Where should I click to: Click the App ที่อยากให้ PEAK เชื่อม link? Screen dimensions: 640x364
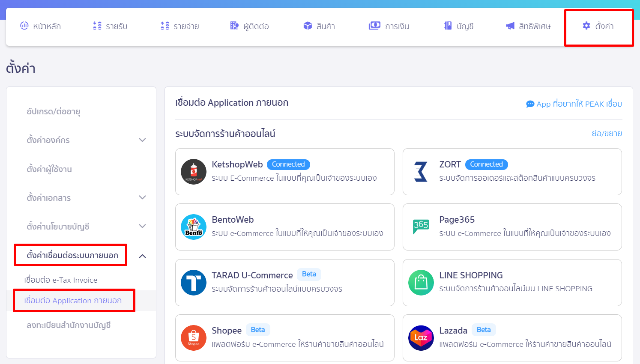579,104
